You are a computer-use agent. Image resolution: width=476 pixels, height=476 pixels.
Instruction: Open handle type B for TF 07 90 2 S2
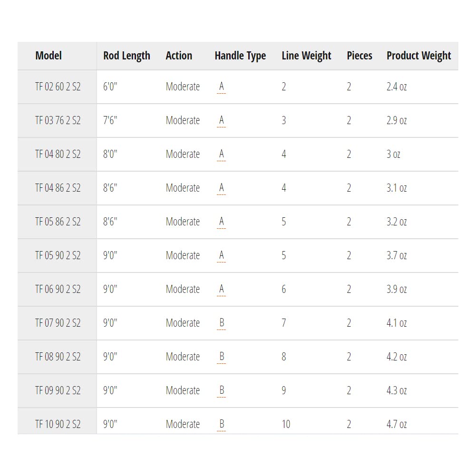tap(222, 323)
